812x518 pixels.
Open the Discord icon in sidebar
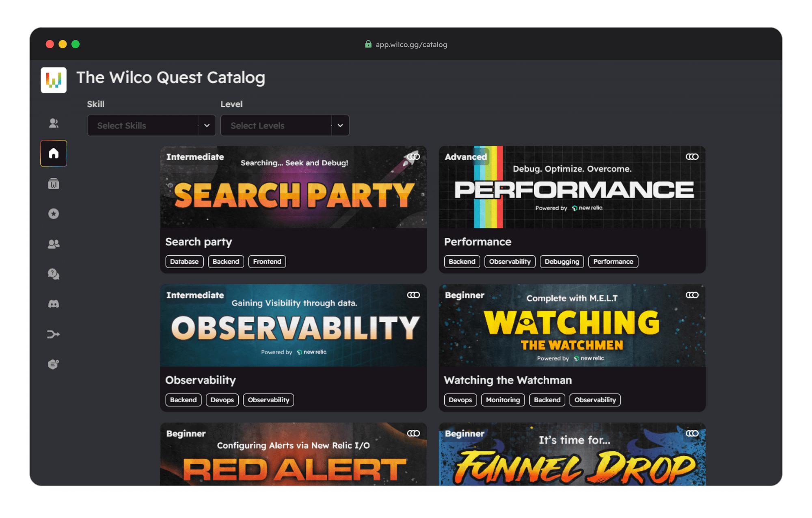click(x=54, y=304)
